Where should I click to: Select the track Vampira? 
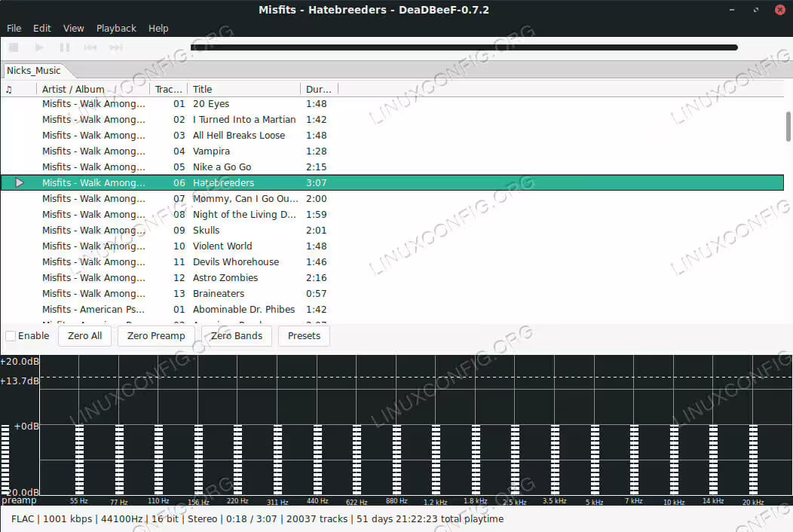(x=393, y=151)
